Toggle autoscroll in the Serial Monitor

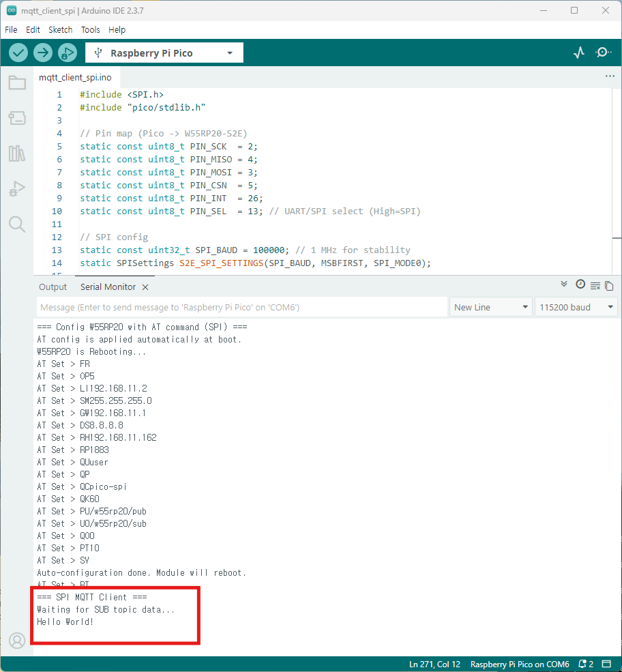pyautogui.click(x=564, y=284)
